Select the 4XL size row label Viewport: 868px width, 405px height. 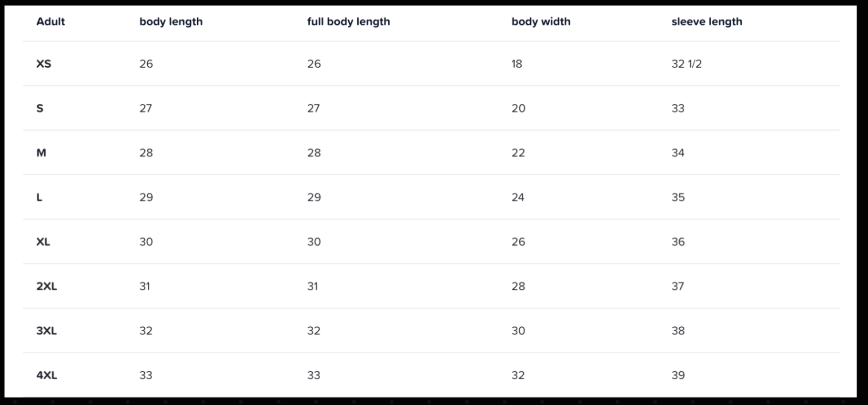tap(46, 375)
